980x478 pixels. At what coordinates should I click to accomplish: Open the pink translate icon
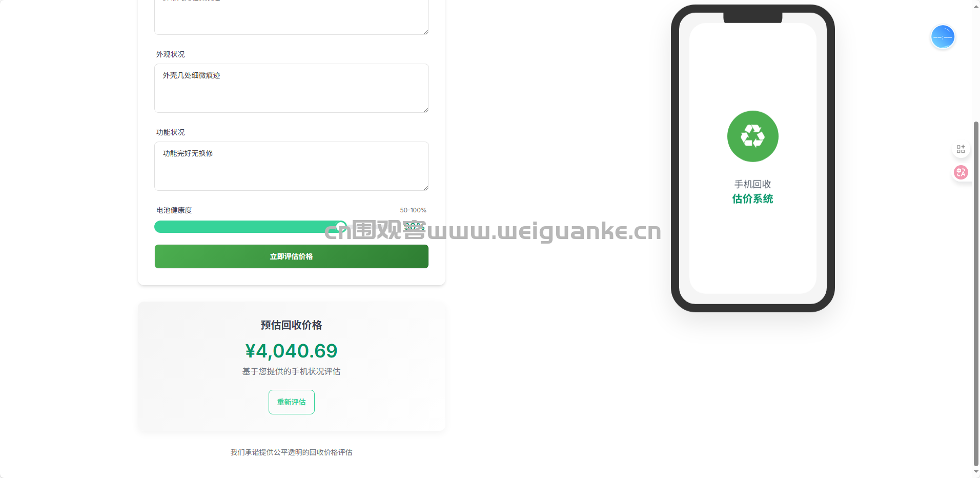tap(961, 172)
